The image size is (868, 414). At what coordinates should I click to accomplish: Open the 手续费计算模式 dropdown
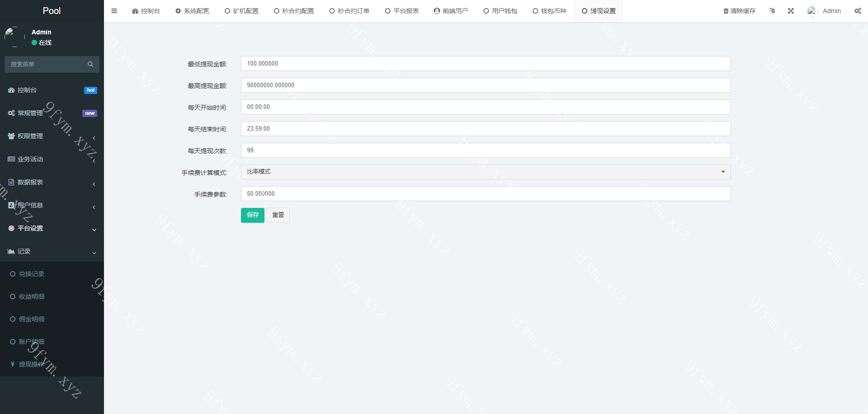[486, 172]
